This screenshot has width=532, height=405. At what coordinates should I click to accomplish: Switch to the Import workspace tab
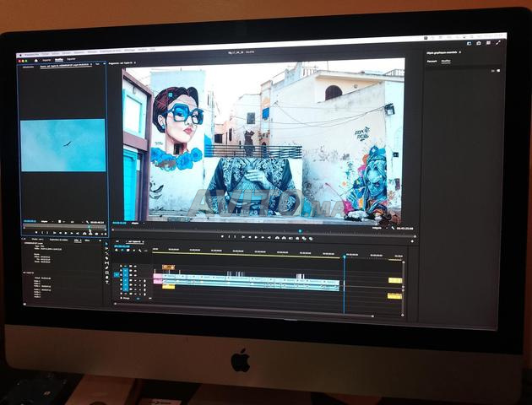point(46,60)
